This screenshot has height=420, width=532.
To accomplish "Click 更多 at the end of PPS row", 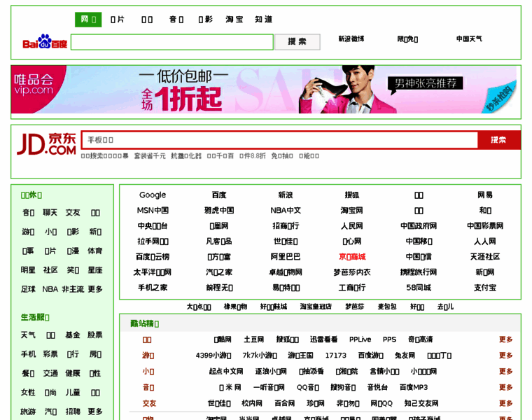I will pos(505,339).
